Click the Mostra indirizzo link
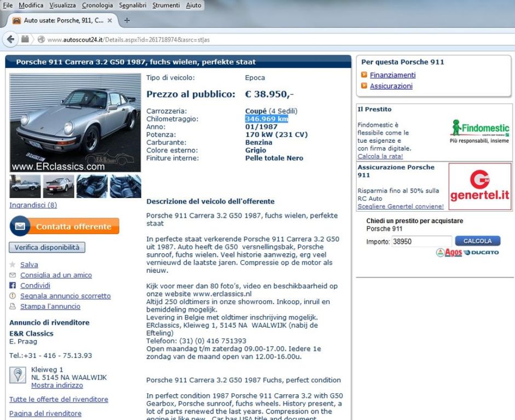The width and height of the screenshot is (515, 420). click(x=57, y=385)
